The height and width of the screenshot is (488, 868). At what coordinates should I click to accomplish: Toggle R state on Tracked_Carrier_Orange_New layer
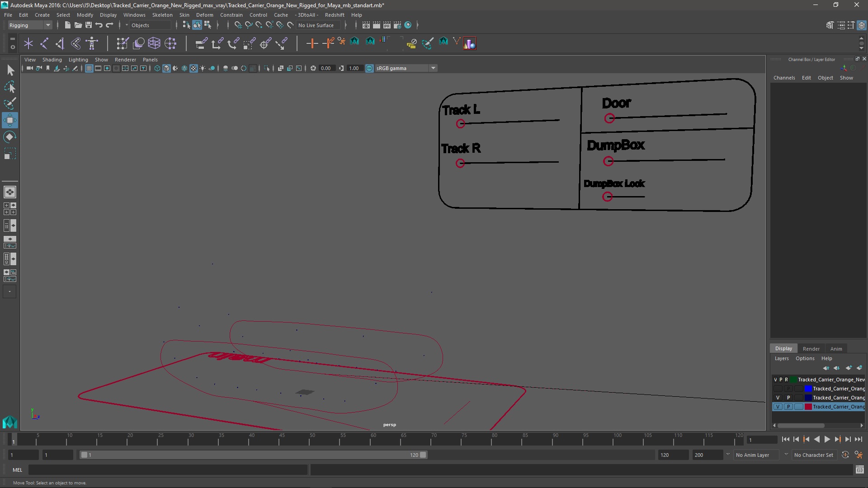(x=786, y=380)
